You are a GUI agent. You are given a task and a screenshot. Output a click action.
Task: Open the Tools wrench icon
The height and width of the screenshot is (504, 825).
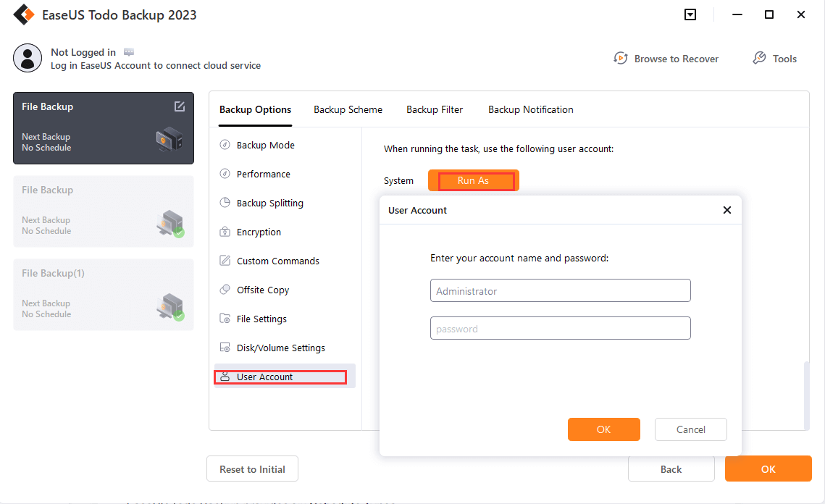pyautogui.click(x=759, y=58)
